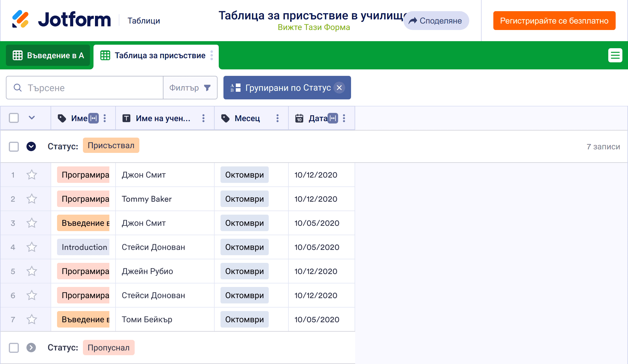The image size is (628, 364).
Task: Open the Име column options menu
Action: 105,118
